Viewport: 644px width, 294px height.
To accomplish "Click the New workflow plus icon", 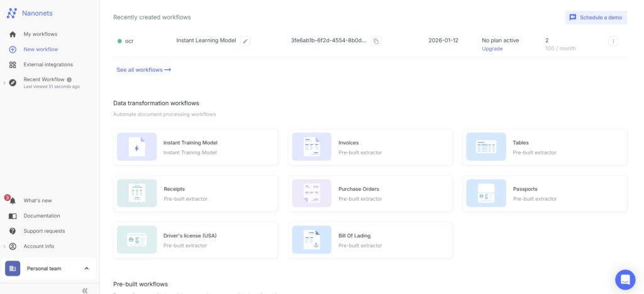I will click(13, 49).
